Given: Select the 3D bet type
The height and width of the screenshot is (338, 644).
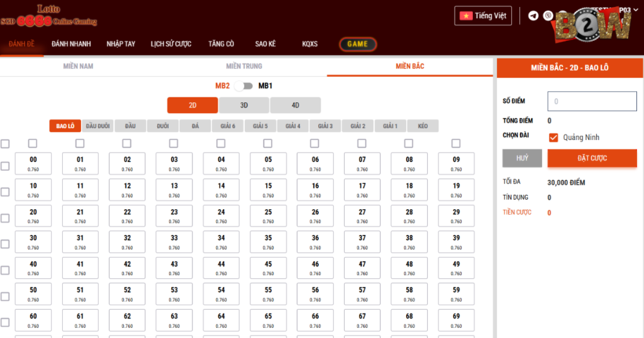Looking at the screenshot, I should (x=244, y=105).
